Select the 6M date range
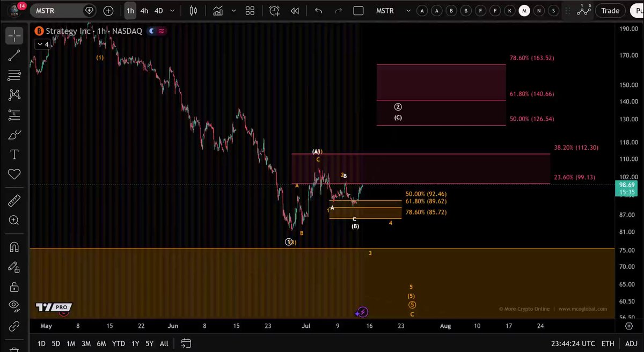This screenshot has width=644, height=352. coord(101,343)
